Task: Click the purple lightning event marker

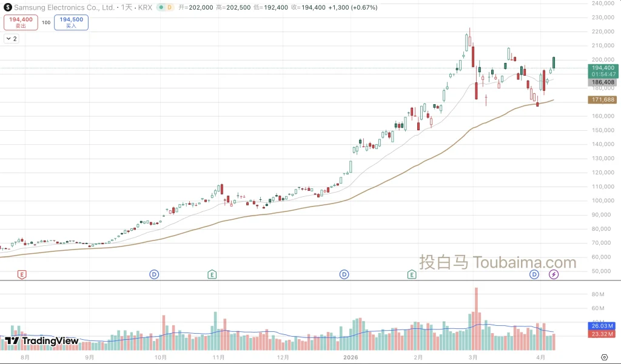Action: pos(554,274)
